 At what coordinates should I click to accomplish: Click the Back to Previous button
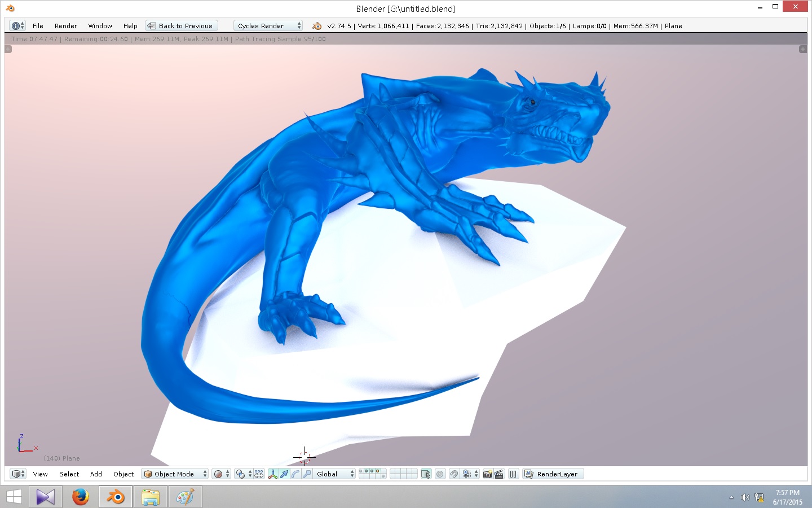[181, 26]
